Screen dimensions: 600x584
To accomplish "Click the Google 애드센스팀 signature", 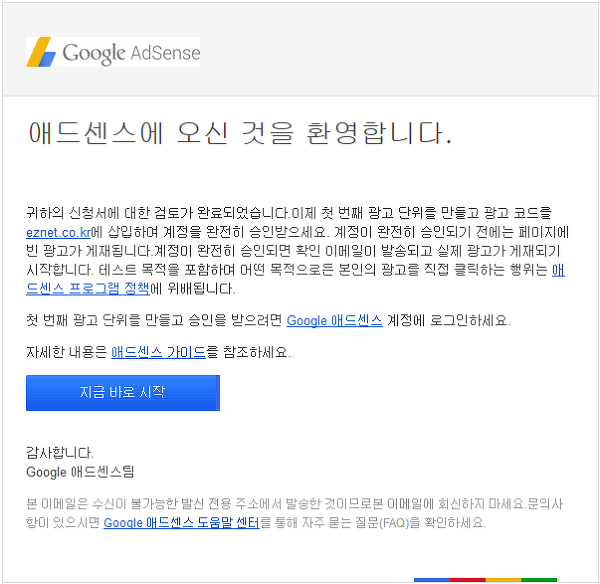I will coord(80,472).
